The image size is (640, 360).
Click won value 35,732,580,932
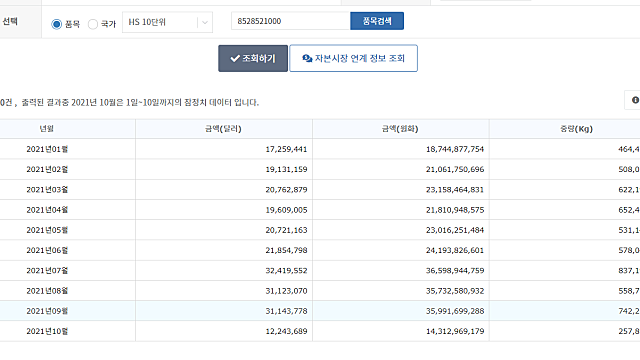click(x=455, y=291)
